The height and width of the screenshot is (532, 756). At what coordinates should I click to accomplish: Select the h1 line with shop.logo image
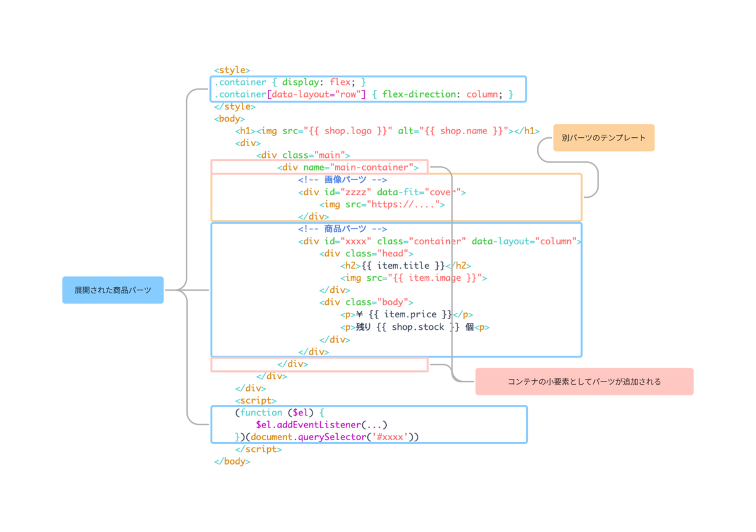(387, 131)
